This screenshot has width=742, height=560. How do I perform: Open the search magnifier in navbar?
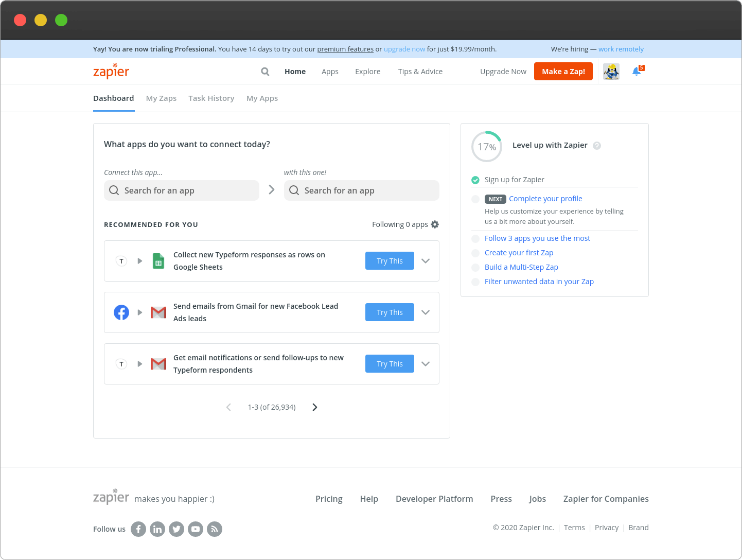click(x=265, y=72)
